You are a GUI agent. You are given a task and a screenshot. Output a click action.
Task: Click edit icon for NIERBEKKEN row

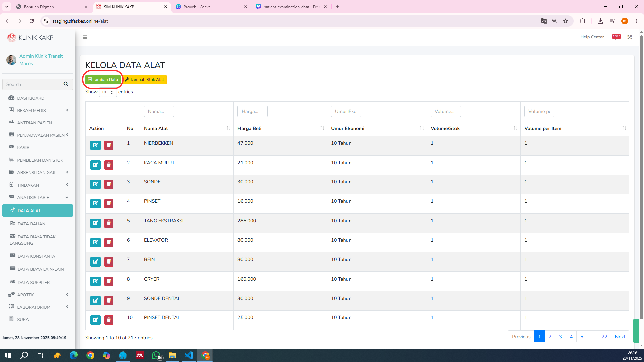pyautogui.click(x=95, y=145)
